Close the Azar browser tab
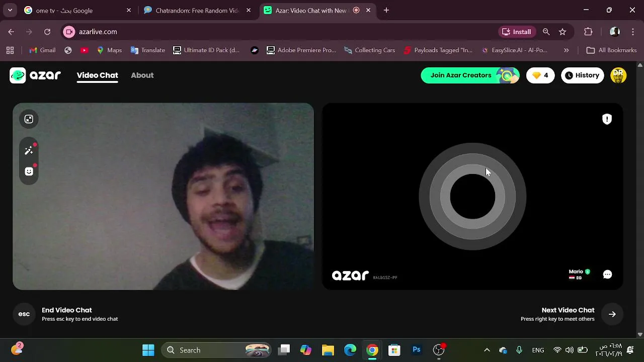Image resolution: width=644 pixels, height=362 pixels. tap(368, 10)
